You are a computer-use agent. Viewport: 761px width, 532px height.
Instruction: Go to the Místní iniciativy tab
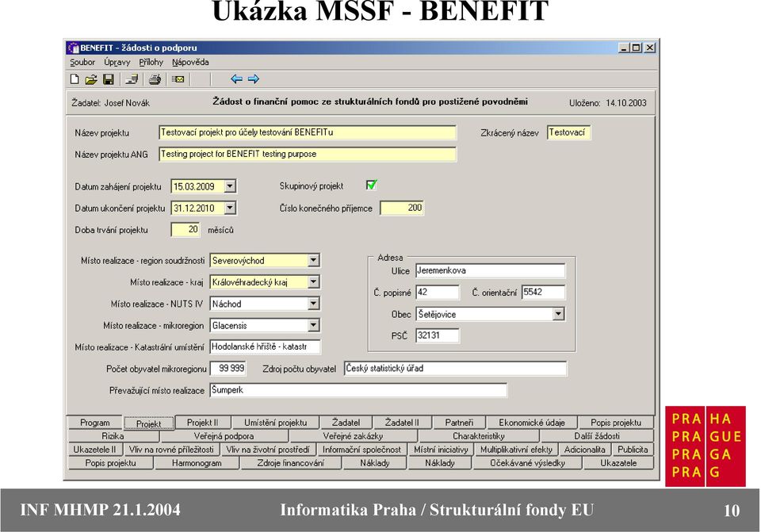[x=441, y=450]
